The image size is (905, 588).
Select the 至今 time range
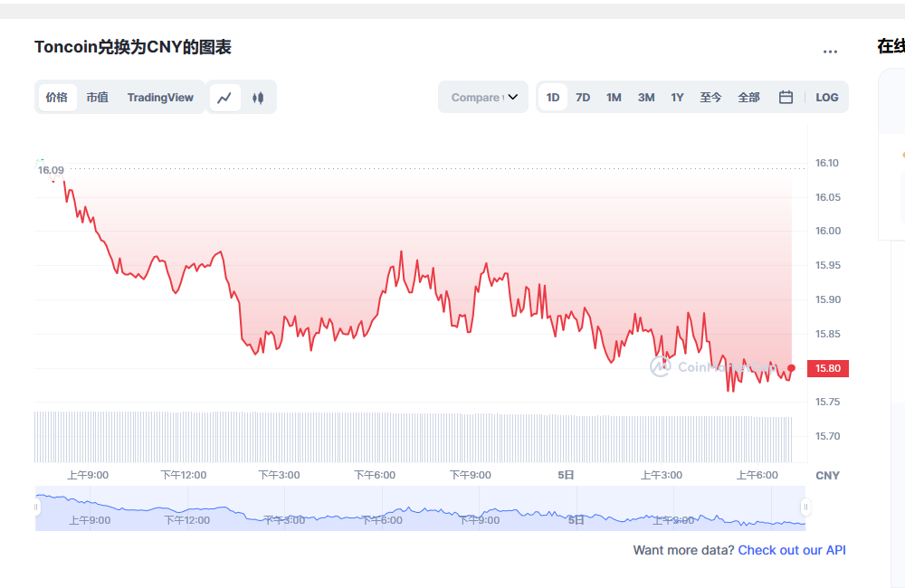(x=710, y=98)
